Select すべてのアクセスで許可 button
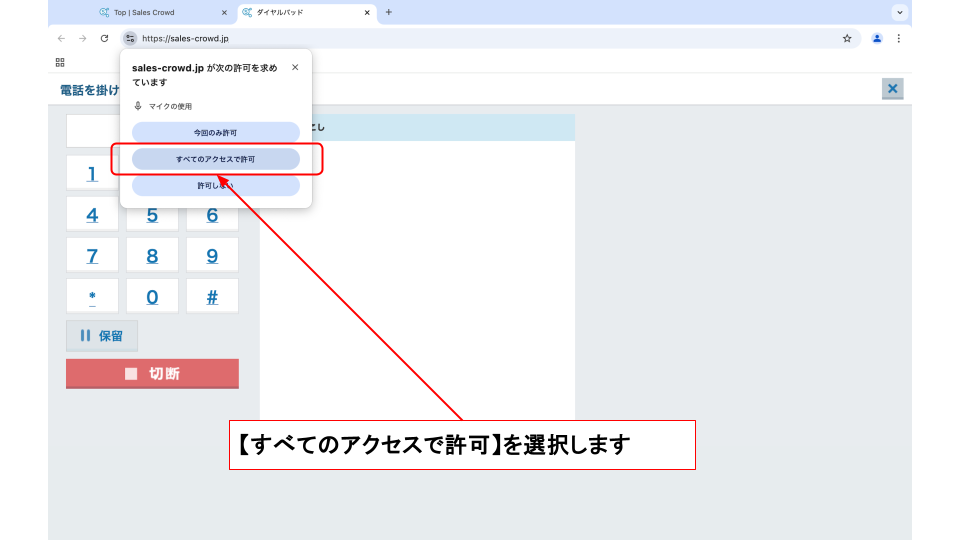This screenshot has width=960, height=540. (216, 159)
